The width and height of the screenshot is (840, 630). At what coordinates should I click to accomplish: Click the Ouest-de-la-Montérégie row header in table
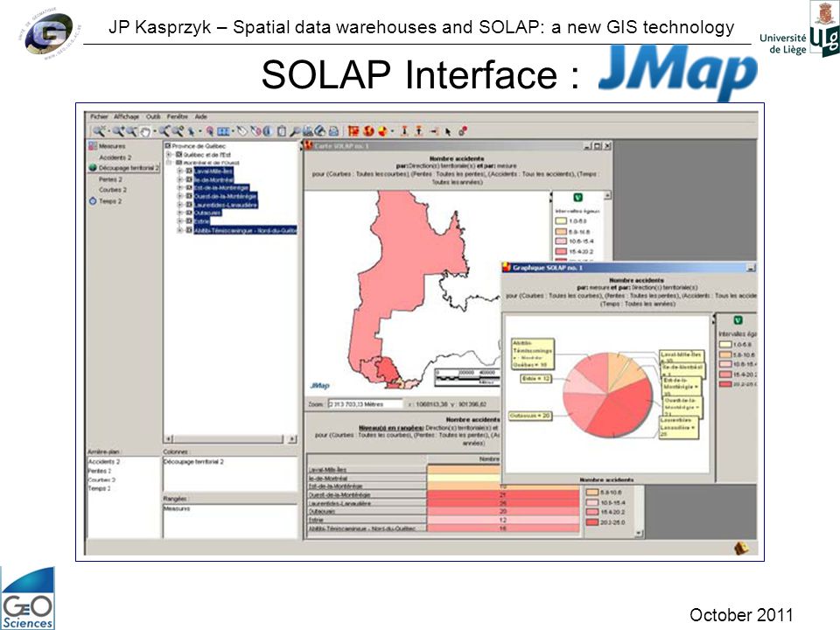pos(367,495)
